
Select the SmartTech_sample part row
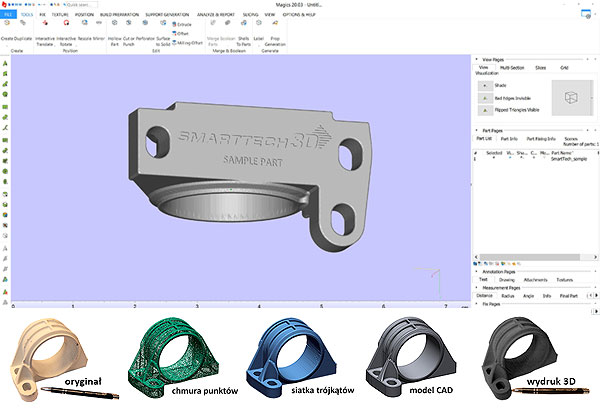[536, 159]
